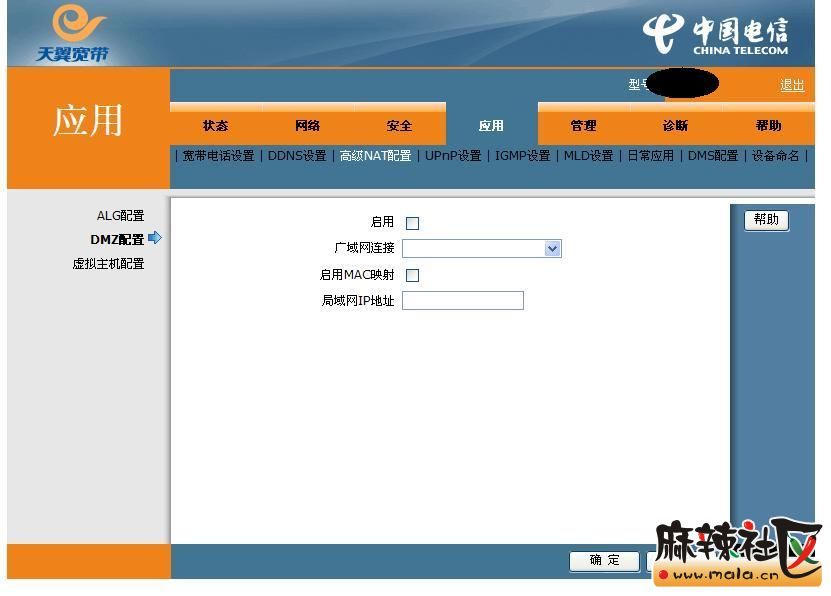The width and height of the screenshot is (831, 596).
Task: Open the 诊断 tab
Action: pos(675,126)
